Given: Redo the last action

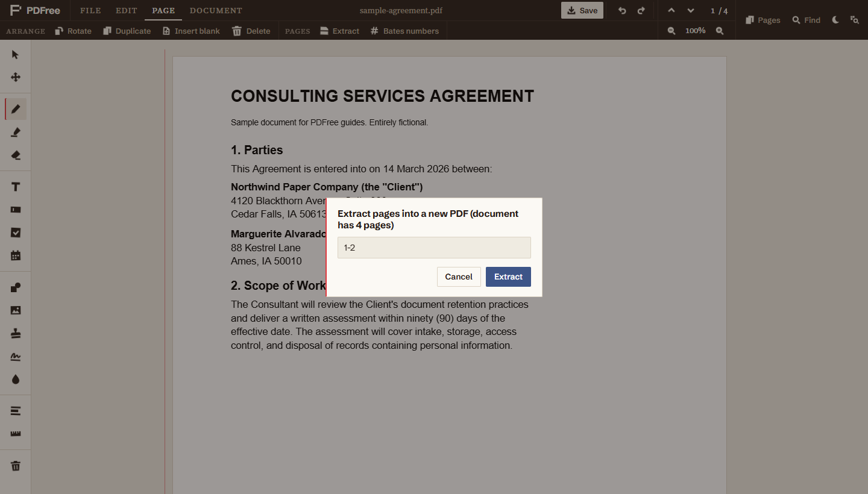Looking at the screenshot, I should tap(641, 10).
